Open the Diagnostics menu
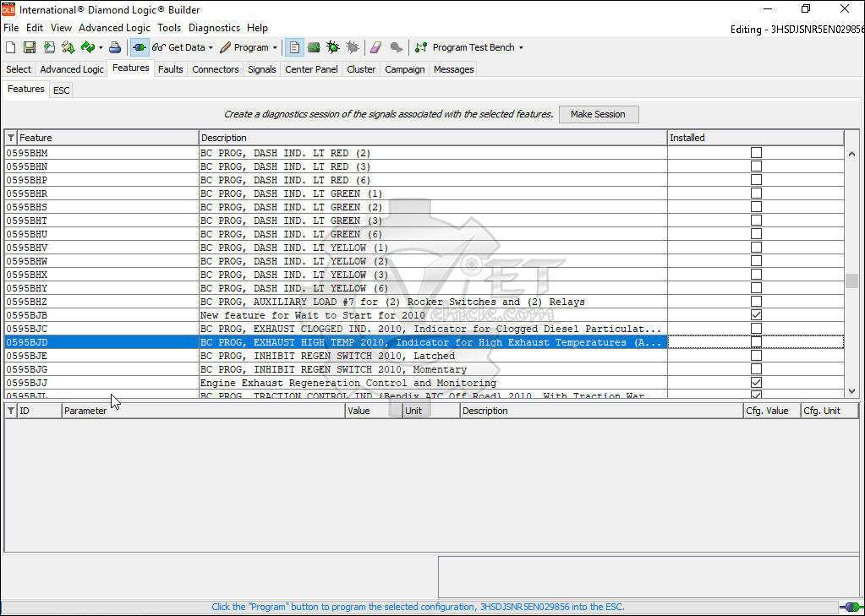Image resolution: width=865 pixels, height=616 pixels. point(214,28)
